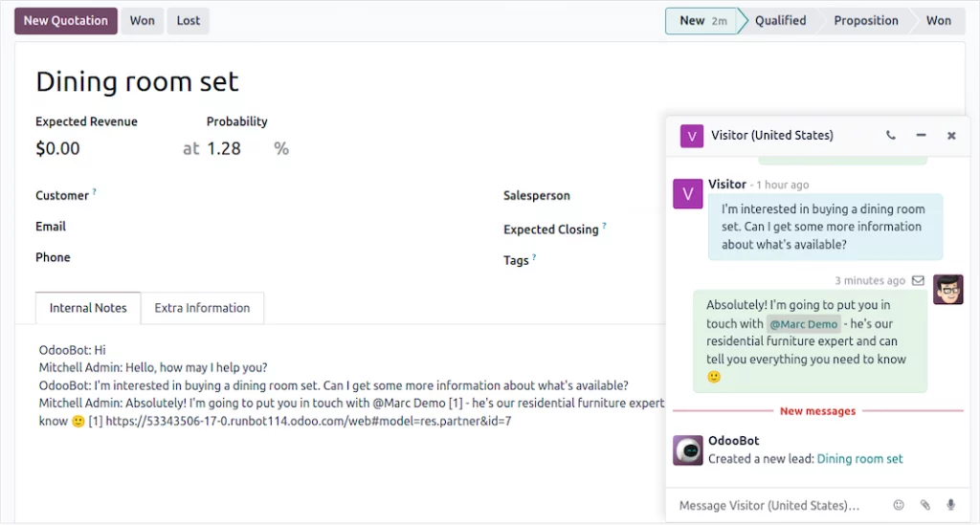980x525 pixels.
Task: Click the paperclip attachment icon
Action: (x=924, y=505)
